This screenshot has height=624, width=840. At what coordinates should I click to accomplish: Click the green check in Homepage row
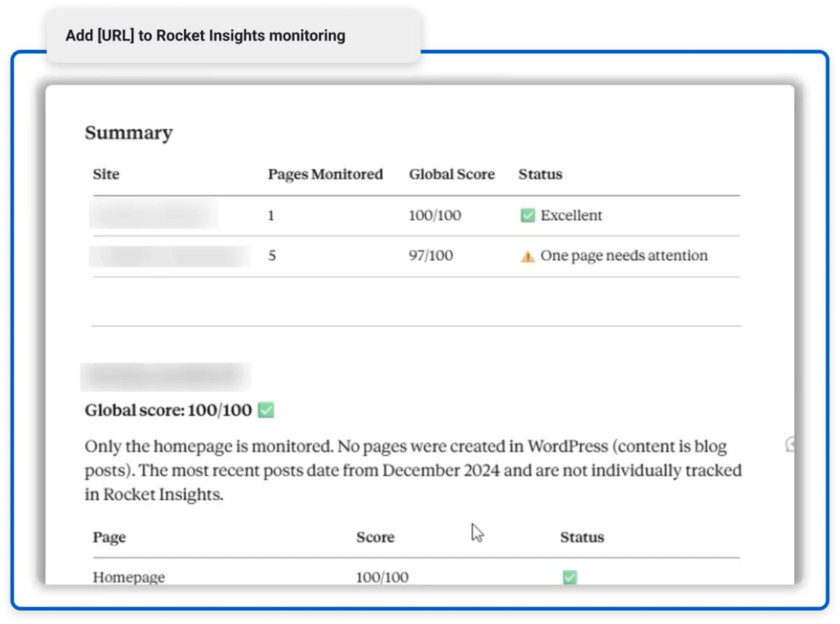tap(570, 577)
